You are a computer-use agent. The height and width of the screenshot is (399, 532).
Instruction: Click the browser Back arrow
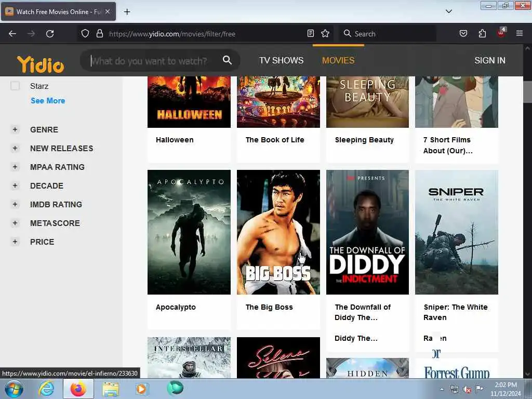(x=12, y=34)
